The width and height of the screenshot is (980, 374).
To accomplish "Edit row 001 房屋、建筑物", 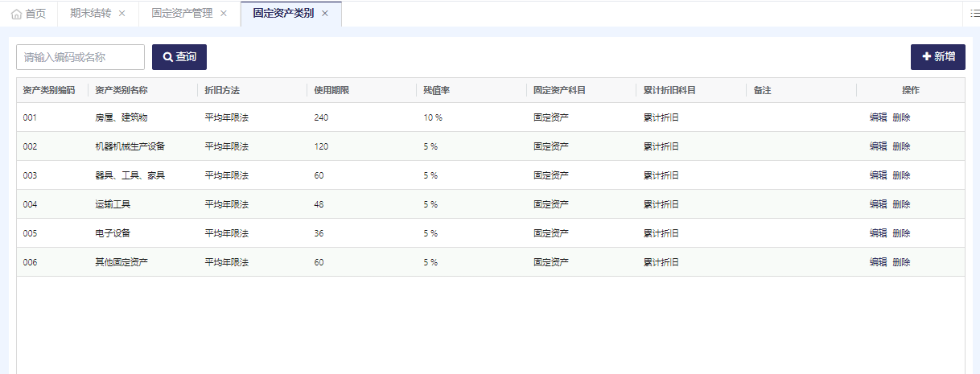I will click(878, 117).
